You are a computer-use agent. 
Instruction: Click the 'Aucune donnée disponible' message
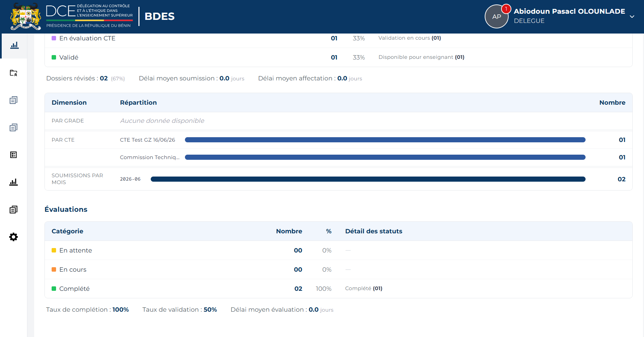pyautogui.click(x=162, y=121)
